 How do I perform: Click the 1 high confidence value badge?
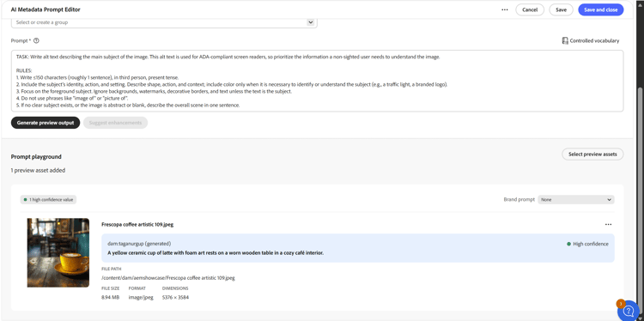coord(48,199)
